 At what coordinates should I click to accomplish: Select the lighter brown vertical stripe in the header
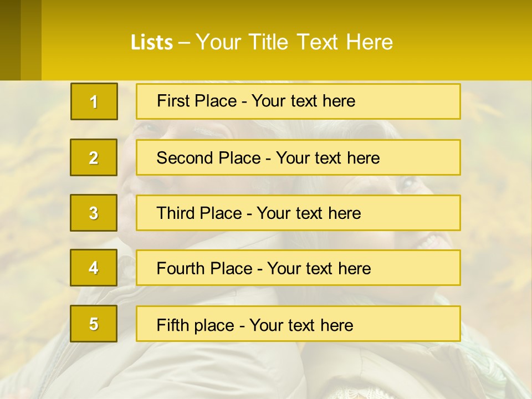[31, 40]
